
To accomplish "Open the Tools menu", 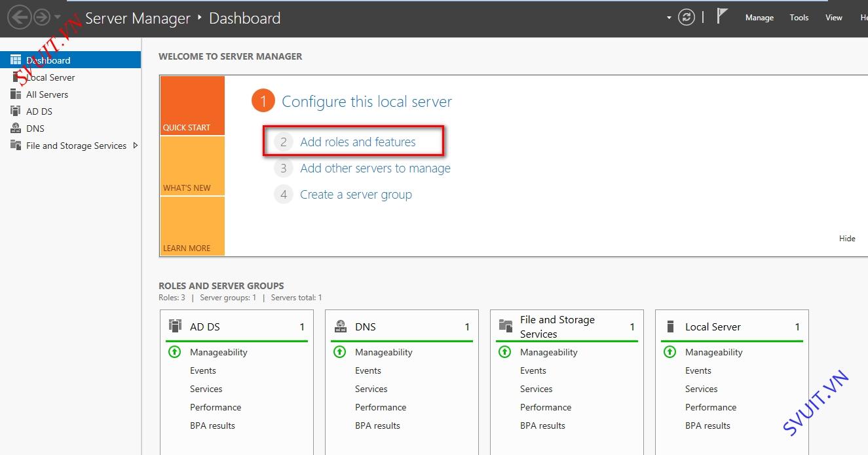I will coord(799,18).
